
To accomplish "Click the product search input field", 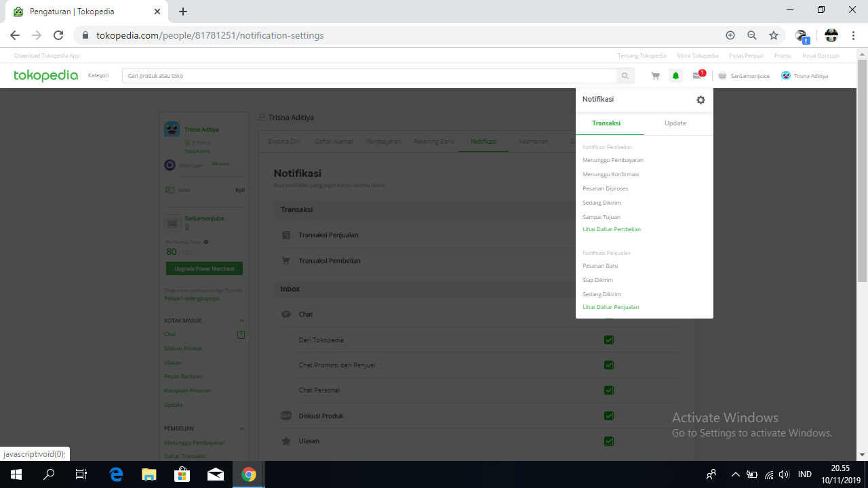I will pyautogui.click(x=370, y=76).
